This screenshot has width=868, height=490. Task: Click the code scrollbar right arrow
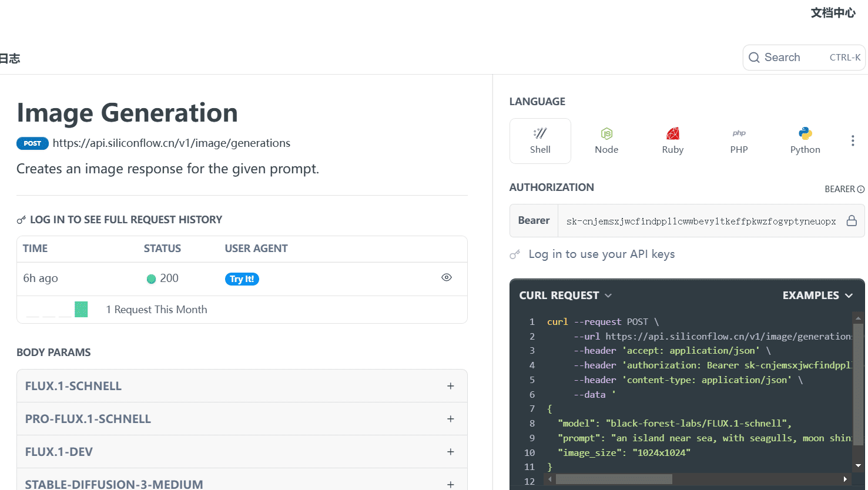[845, 479]
